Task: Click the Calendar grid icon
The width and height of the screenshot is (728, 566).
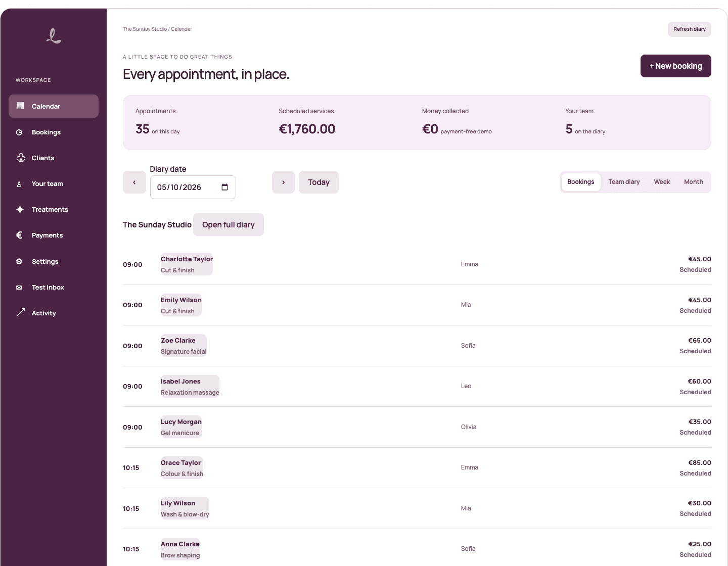Action: coord(20,106)
